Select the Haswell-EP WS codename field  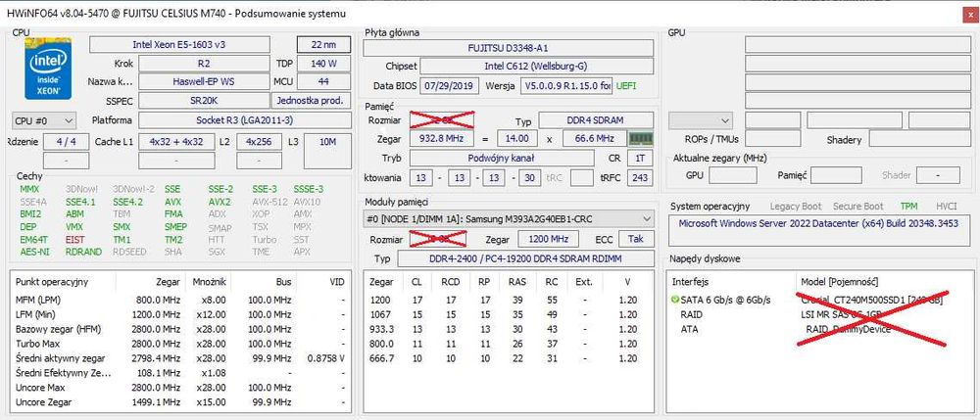pos(203,82)
